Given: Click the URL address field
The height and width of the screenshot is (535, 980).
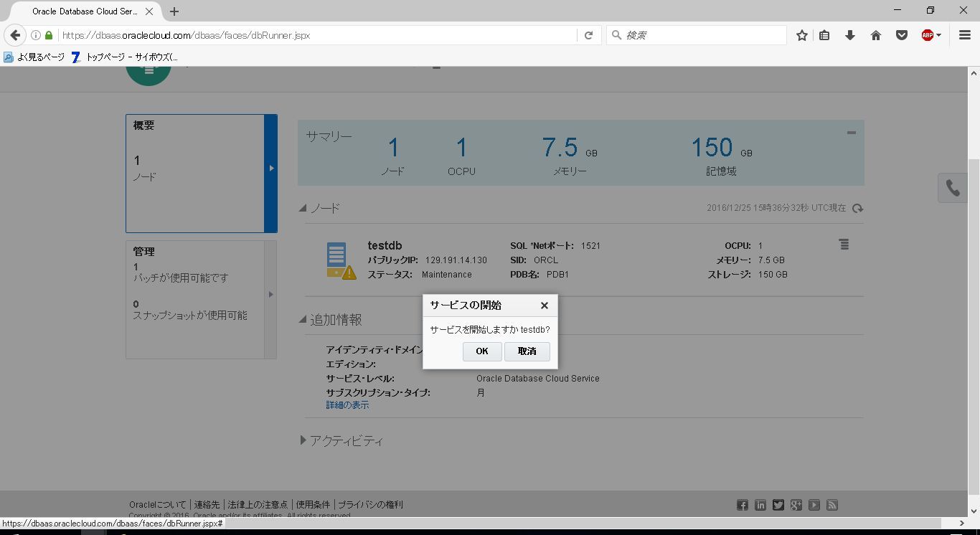Looking at the screenshot, I should [316, 35].
